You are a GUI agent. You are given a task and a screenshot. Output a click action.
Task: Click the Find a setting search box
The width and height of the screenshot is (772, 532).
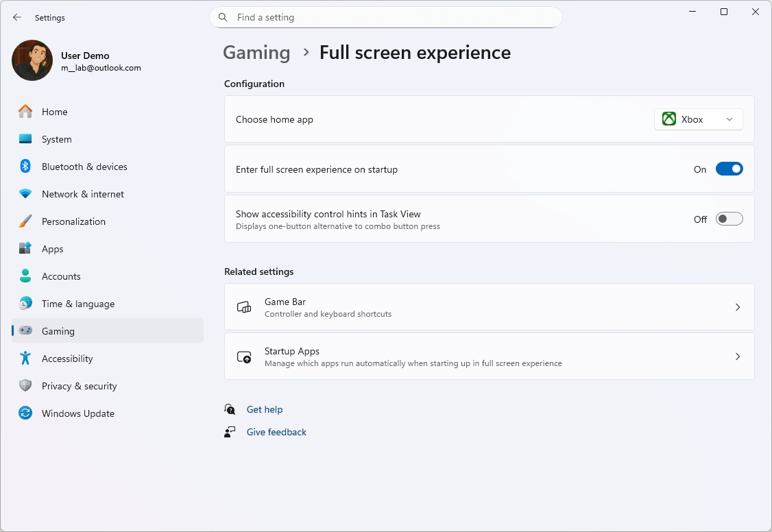[385, 17]
